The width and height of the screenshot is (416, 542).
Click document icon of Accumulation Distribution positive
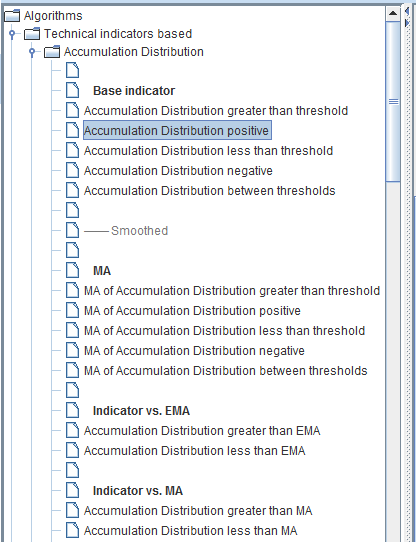(72, 131)
